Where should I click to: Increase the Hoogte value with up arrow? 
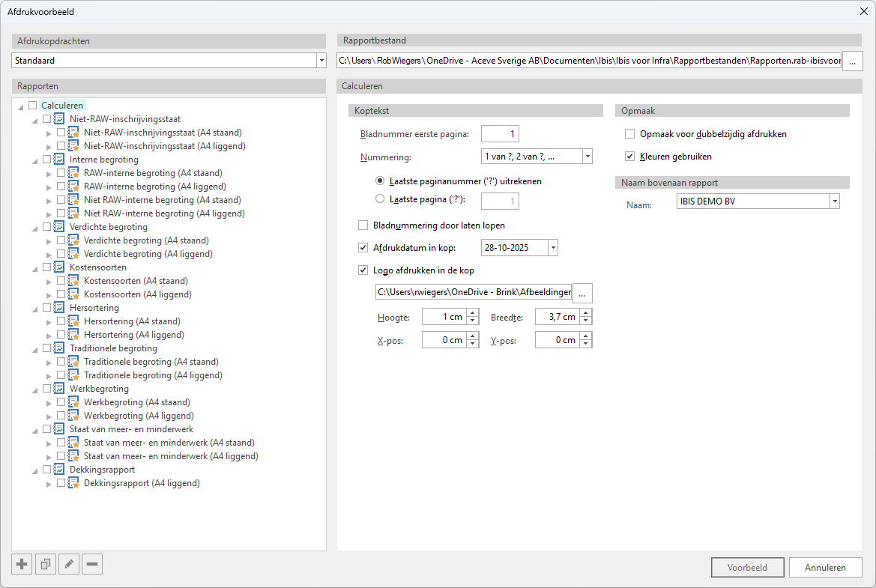point(472,313)
